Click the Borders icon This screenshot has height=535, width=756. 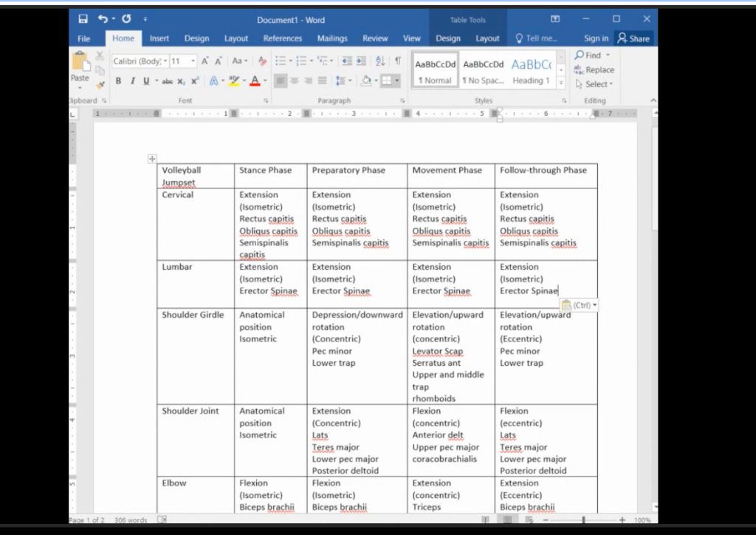pos(387,81)
